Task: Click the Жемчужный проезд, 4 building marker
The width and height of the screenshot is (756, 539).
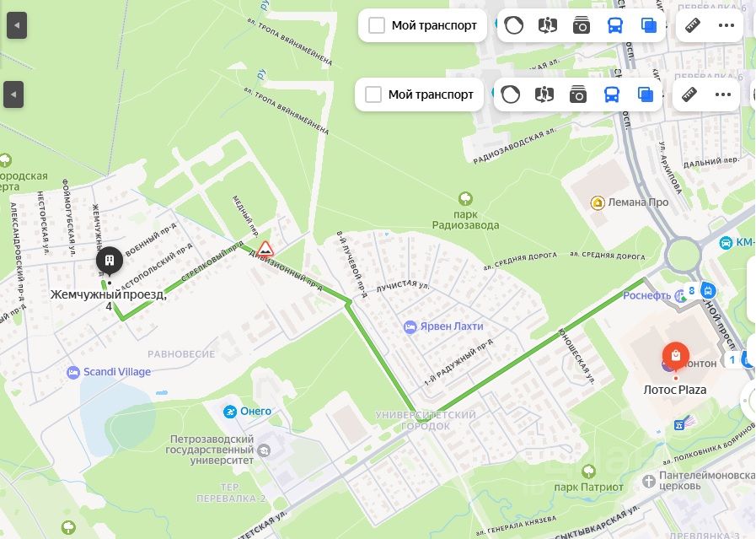Action: click(110, 261)
